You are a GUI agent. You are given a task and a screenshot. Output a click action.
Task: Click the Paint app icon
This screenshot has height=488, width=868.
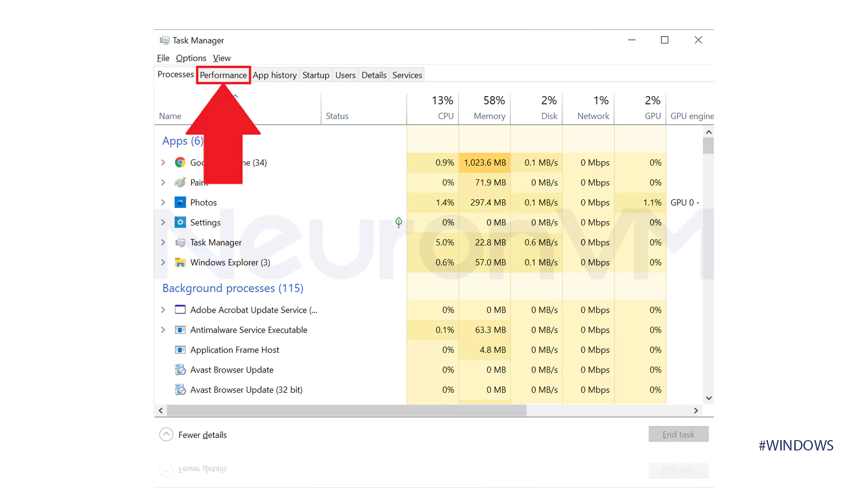click(x=180, y=183)
